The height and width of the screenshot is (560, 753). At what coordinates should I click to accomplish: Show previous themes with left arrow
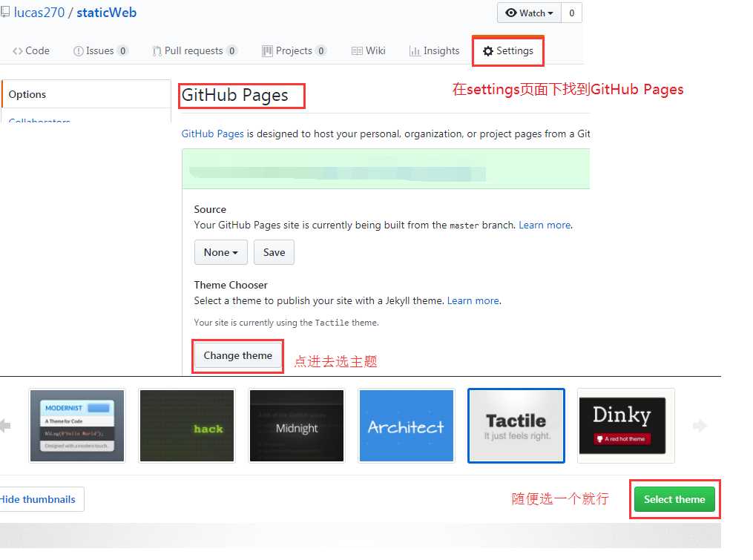[x=5, y=426]
